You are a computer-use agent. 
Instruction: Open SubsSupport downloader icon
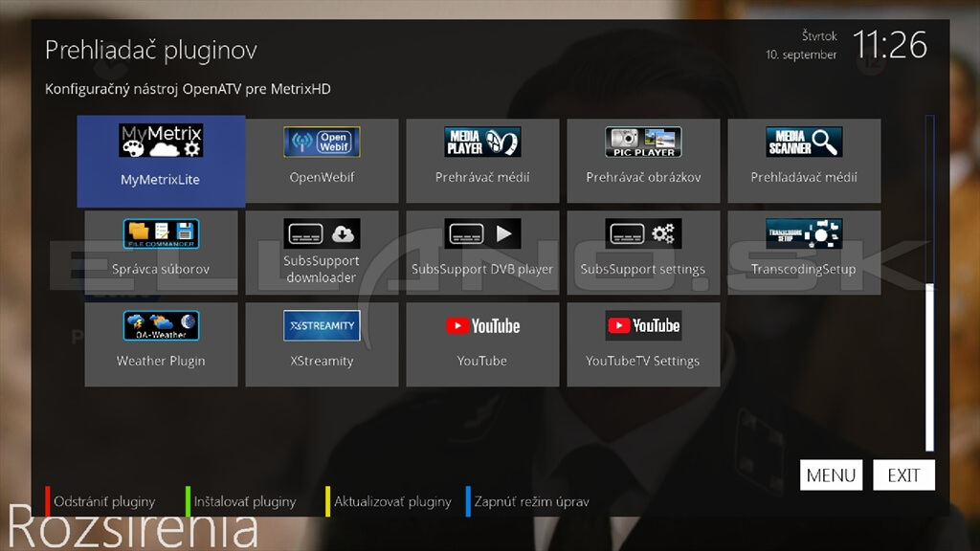322,233
